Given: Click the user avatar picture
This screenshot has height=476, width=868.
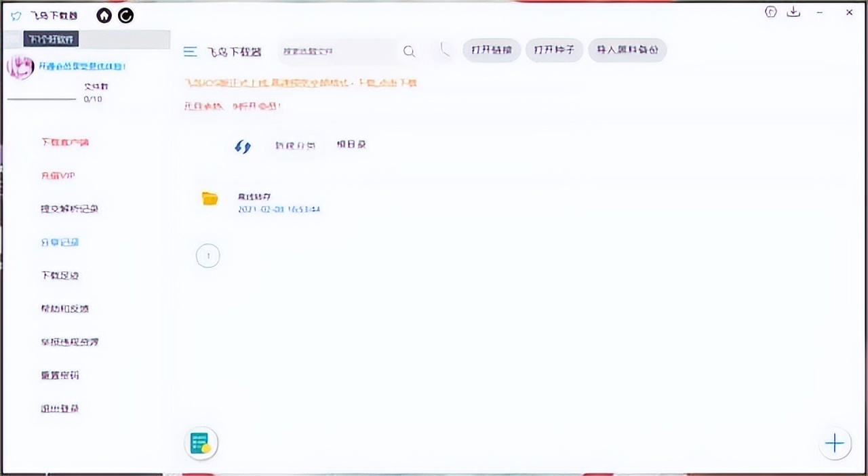Looking at the screenshot, I should click(20, 67).
